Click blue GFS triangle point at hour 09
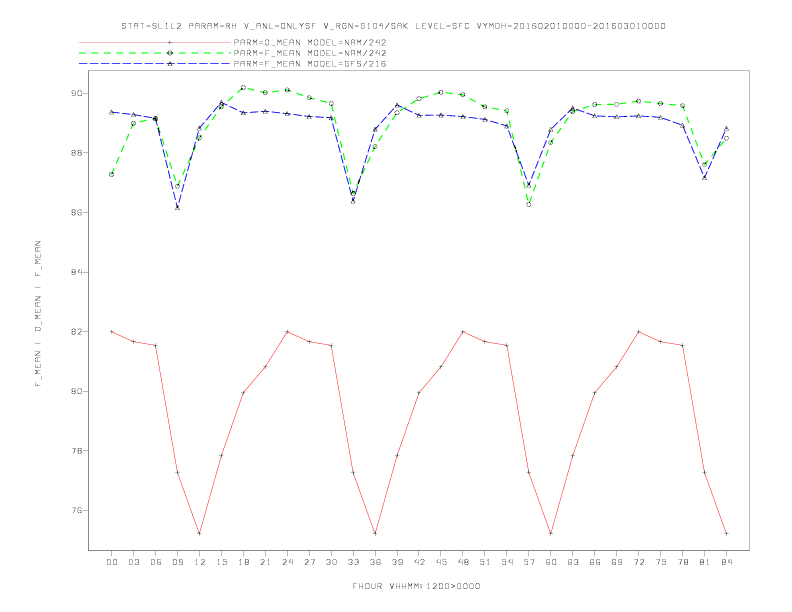792x612 pixels. click(x=177, y=207)
